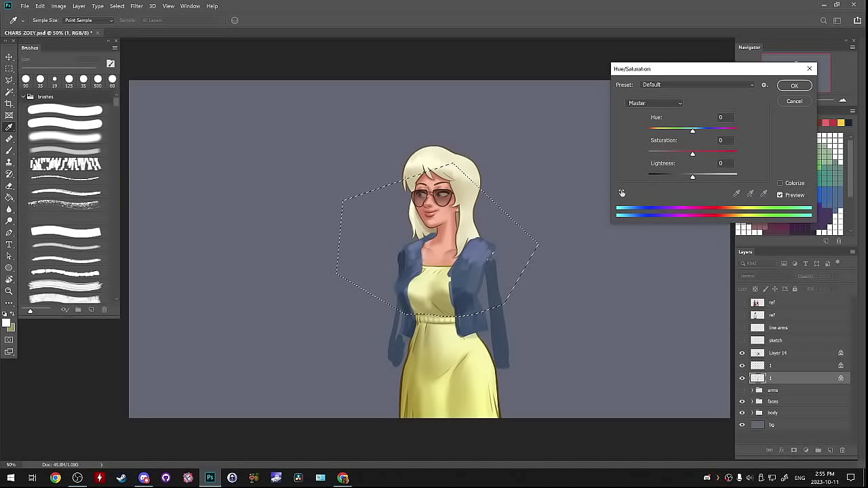868x488 pixels.
Task: Select the Horizontal Type tool
Action: point(9,244)
